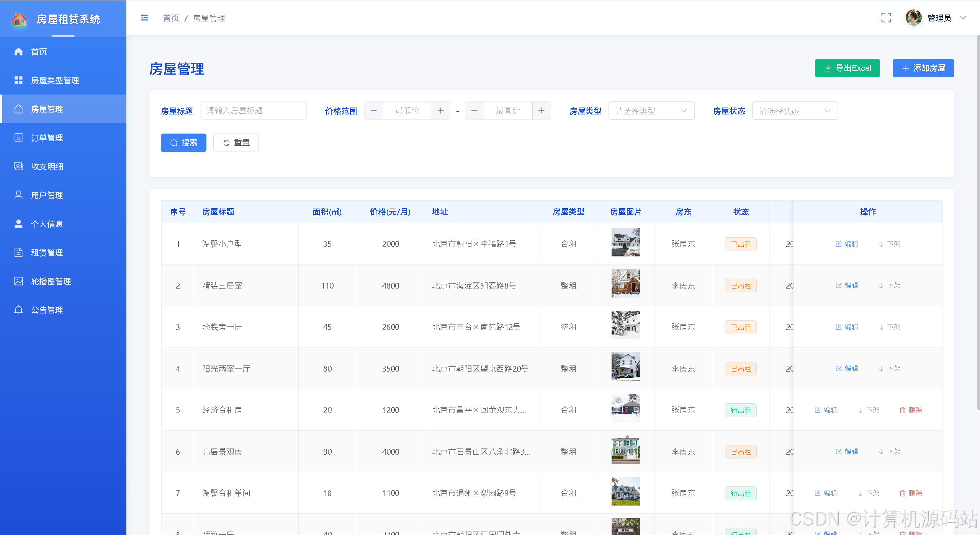Click the 添加房屋 add house button
Screen dimensions: 980x535
[x=923, y=68]
